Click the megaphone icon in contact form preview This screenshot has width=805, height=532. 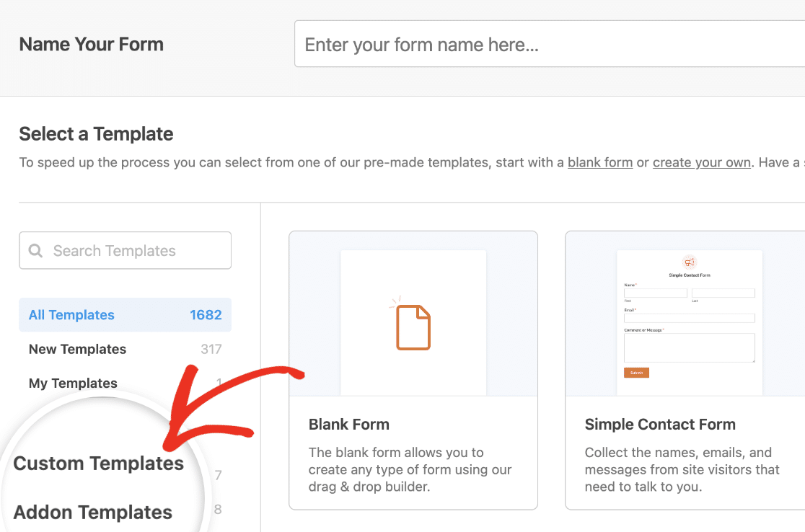[690, 262]
